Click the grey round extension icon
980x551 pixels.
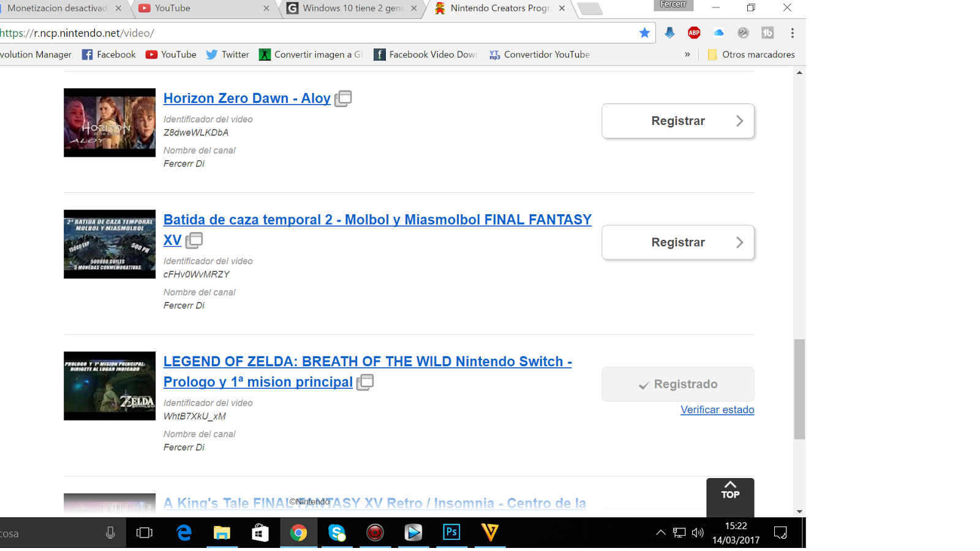point(743,33)
